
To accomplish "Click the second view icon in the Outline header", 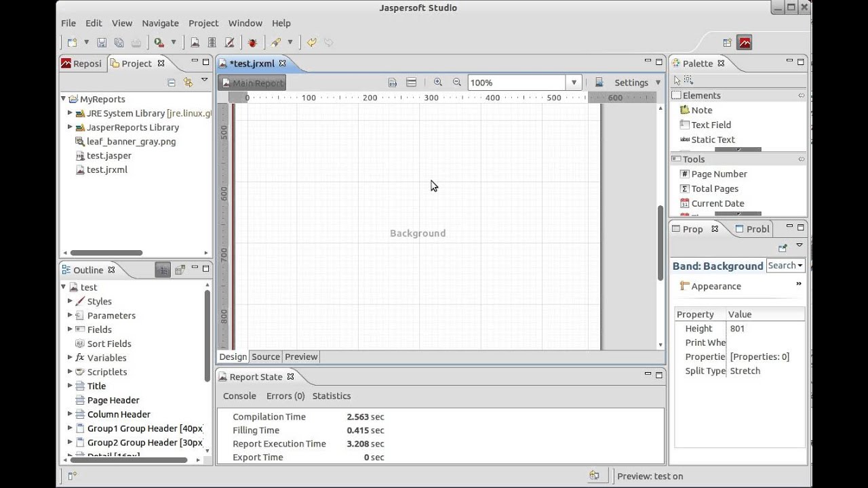I will point(180,270).
